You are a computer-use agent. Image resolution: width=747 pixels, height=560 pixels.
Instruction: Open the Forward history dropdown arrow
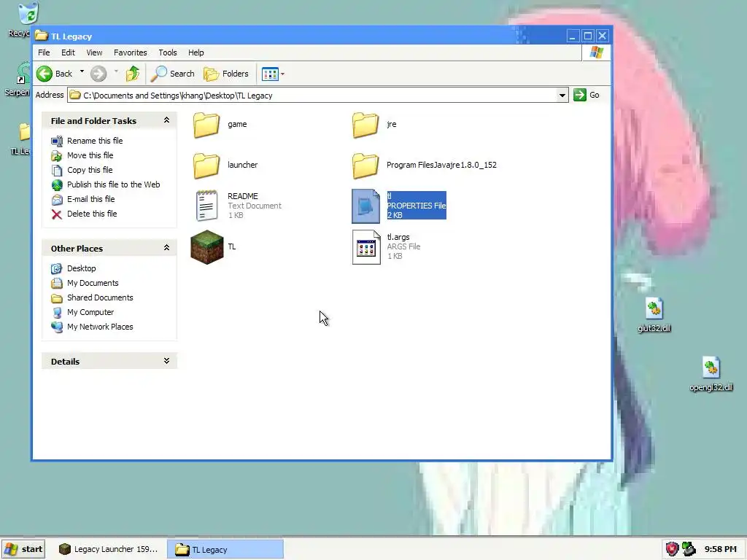click(x=116, y=72)
